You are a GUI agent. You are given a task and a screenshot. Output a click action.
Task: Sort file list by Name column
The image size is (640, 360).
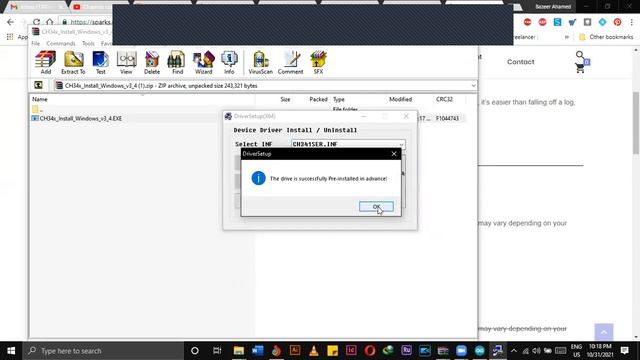tap(40, 99)
